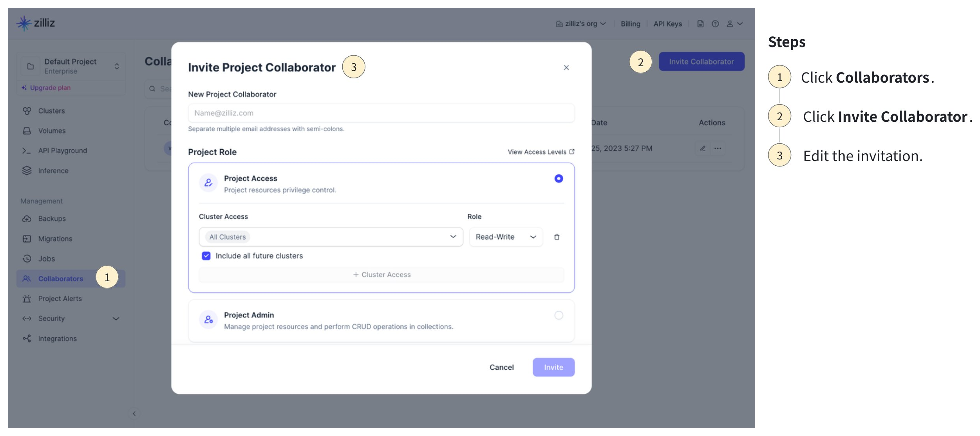Open the Read-Write role dropdown
The height and width of the screenshot is (436, 980).
[x=505, y=237]
